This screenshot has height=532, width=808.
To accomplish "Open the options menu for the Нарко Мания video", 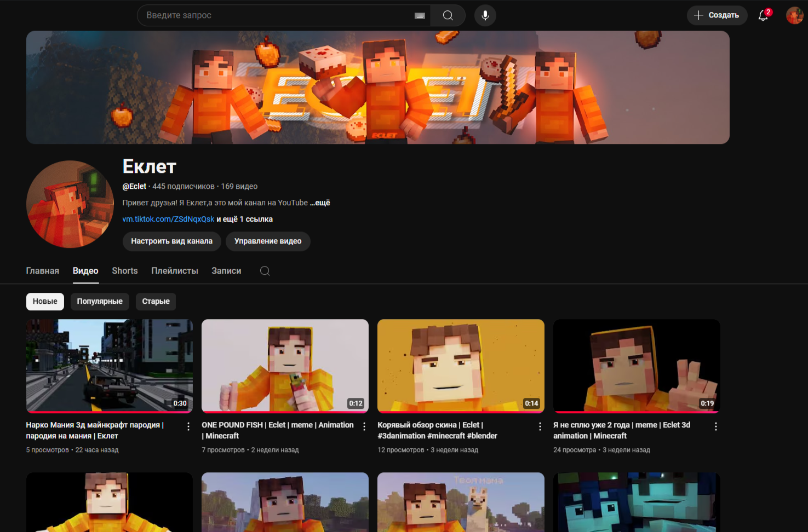I will tap(188, 426).
